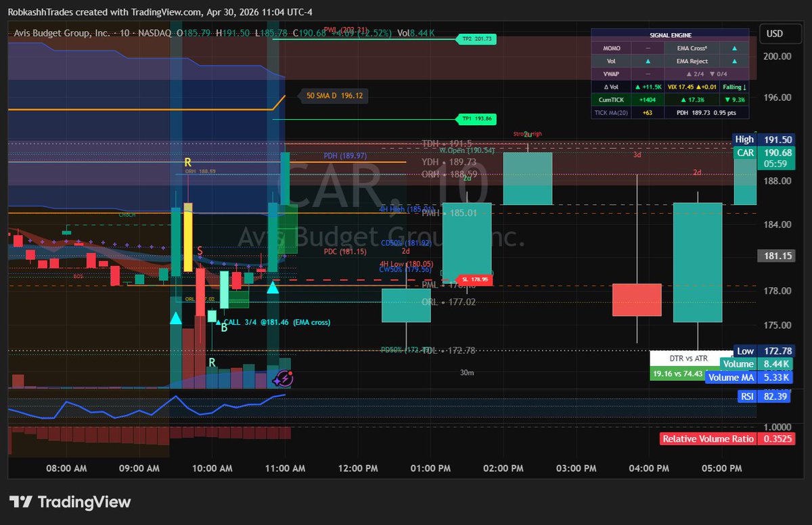This screenshot has height=525, width=812.
Task: Click the YDH 189.73 level label
Action: click(x=449, y=162)
